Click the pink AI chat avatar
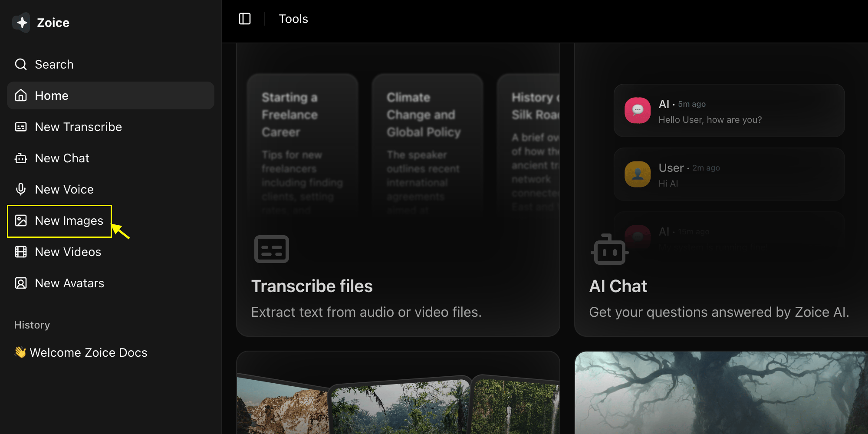This screenshot has width=868, height=434. coord(638,110)
